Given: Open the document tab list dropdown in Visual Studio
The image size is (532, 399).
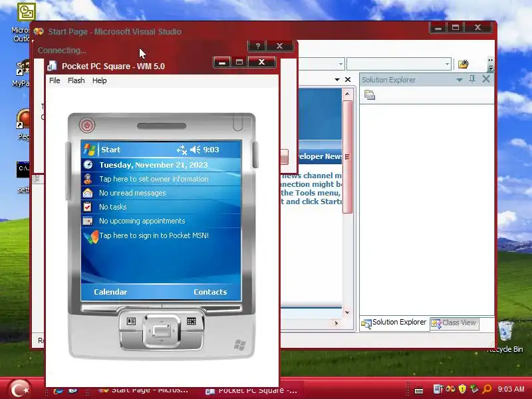Looking at the screenshot, I should (x=337, y=80).
